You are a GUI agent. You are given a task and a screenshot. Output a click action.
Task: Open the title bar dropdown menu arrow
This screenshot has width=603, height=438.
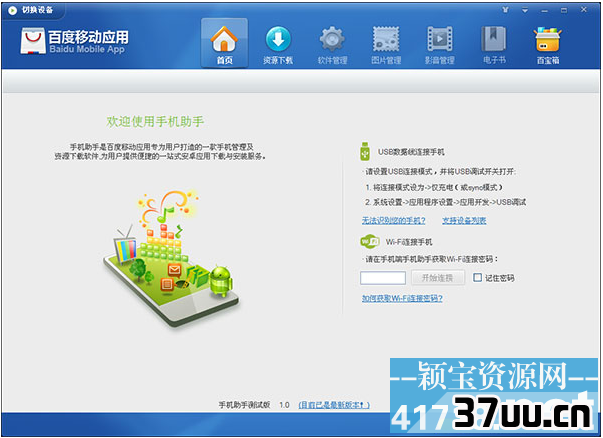(x=525, y=10)
